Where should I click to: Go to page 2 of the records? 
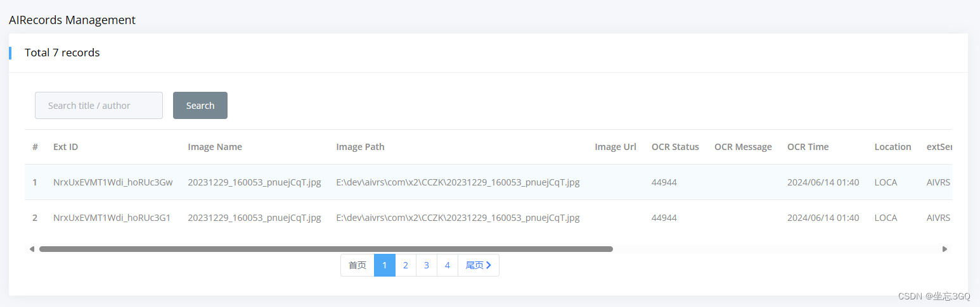click(x=406, y=265)
